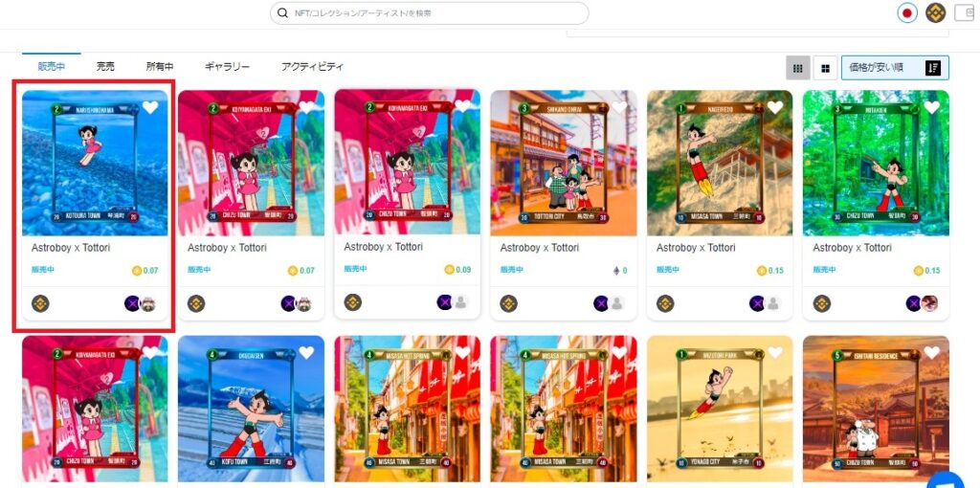Click the sort order icon beside 価格が安い順
980x488 pixels.
(x=933, y=68)
